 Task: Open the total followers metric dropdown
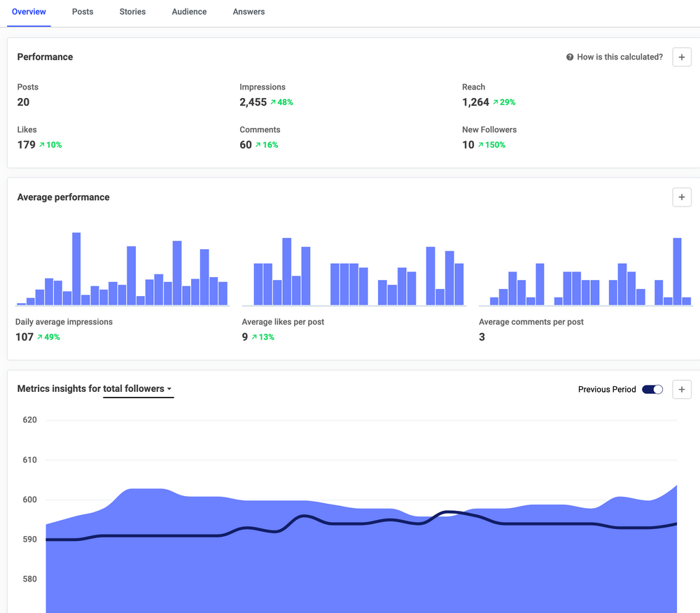pos(139,388)
